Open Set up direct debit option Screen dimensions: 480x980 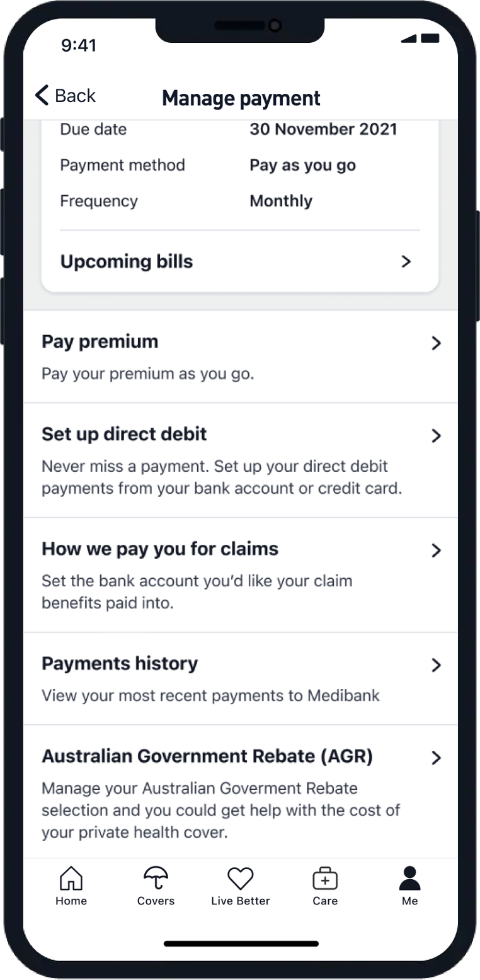pyautogui.click(x=124, y=434)
